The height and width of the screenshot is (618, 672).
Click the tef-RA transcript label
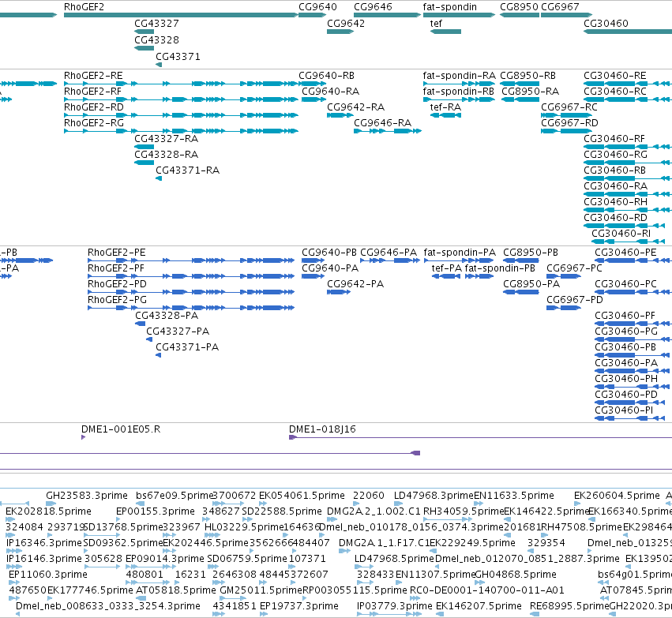coord(445,107)
